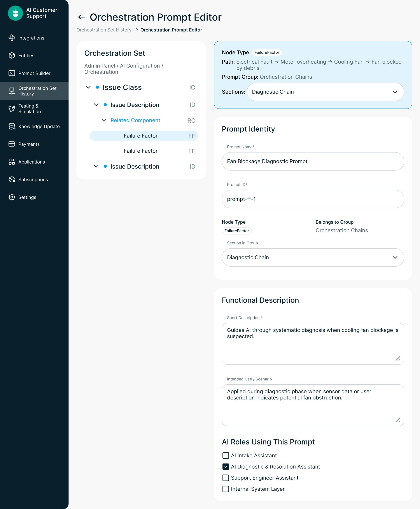Click the back arrow beside page title
The width and height of the screenshot is (420, 509).
tap(82, 17)
